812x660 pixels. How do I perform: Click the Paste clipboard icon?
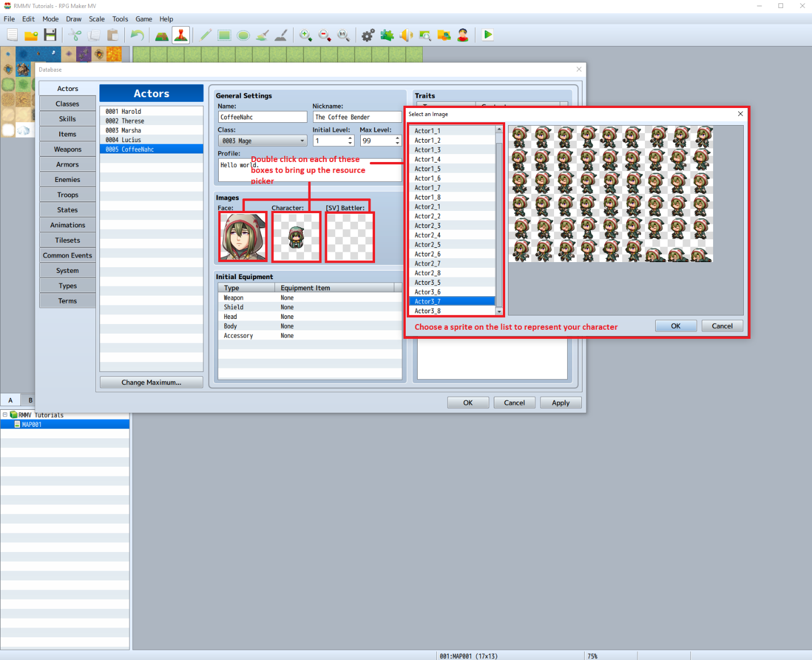(113, 35)
